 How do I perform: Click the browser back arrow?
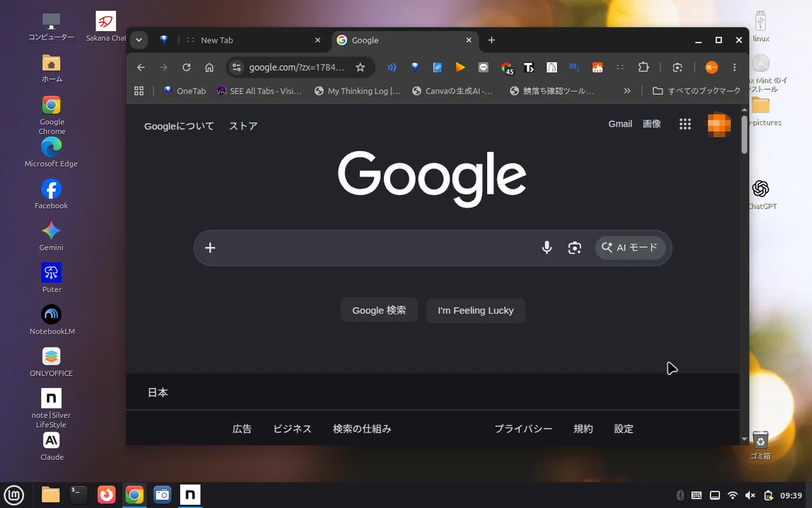coord(141,67)
